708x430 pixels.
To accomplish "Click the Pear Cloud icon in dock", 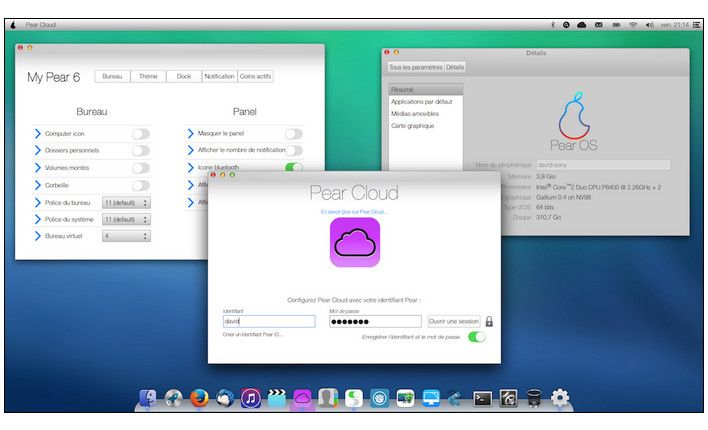I will 302,398.
